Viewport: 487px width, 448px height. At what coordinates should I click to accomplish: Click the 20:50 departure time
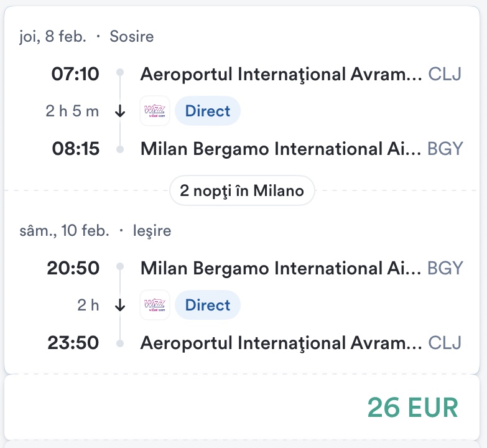pyautogui.click(x=73, y=268)
